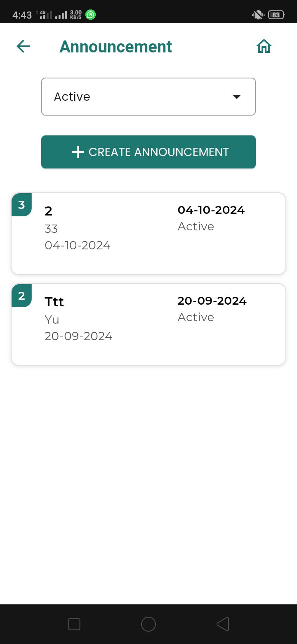Image resolution: width=297 pixels, height=644 pixels.
Task: Click the plus icon on create button
Action: [x=78, y=152]
